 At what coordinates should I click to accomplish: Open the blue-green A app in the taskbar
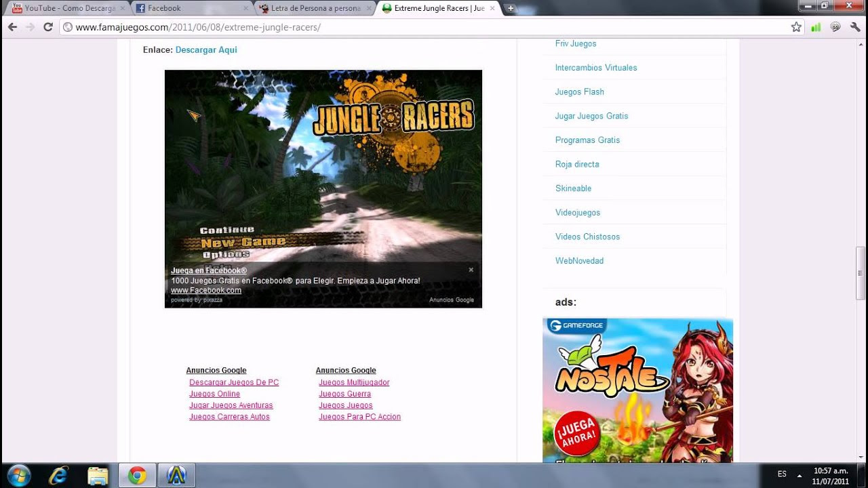click(176, 476)
